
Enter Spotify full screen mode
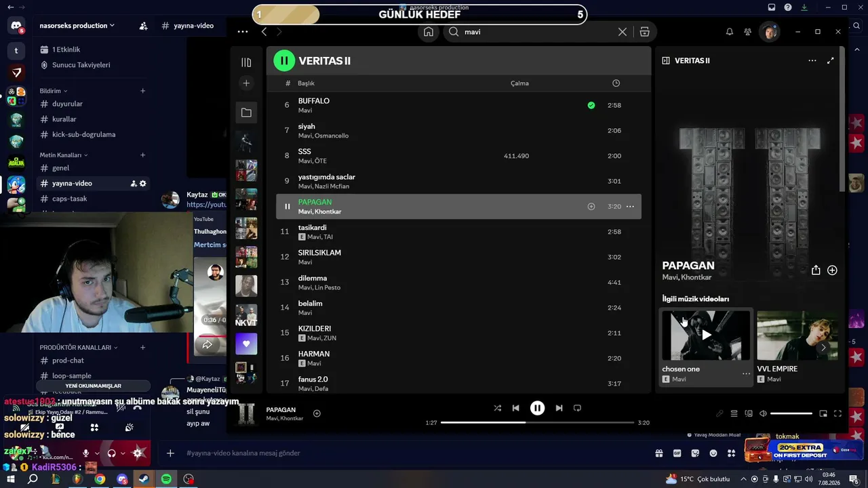point(837,413)
